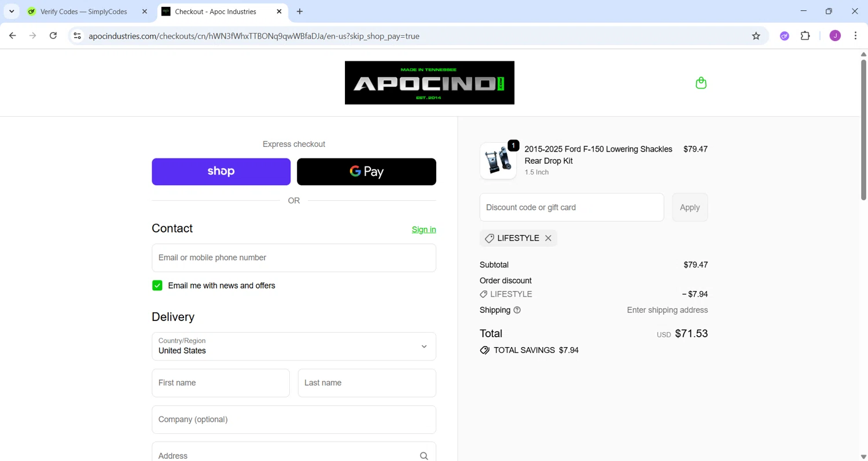Click the 'Express checkout' heading

pos(294,144)
